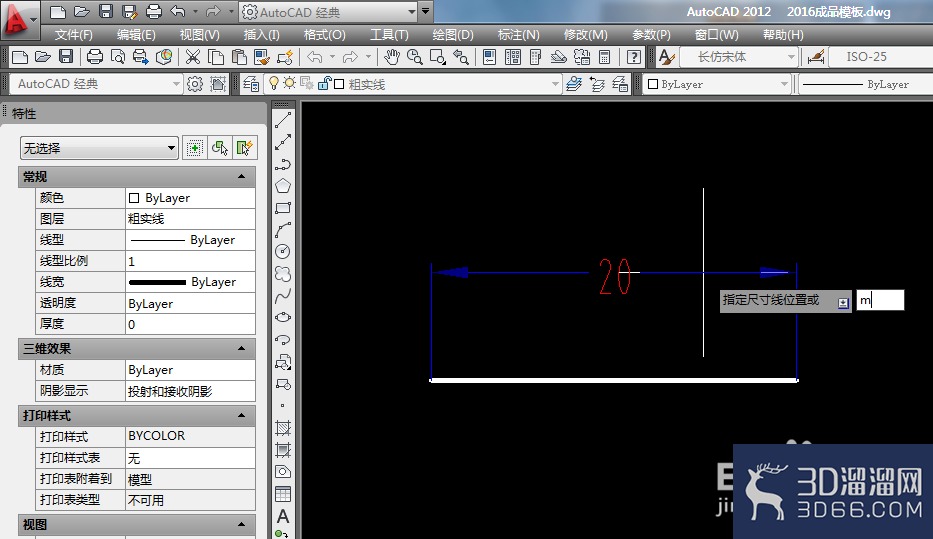Open the 编辑(E) menu
The height and width of the screenshot is (539, 933).
136,35
